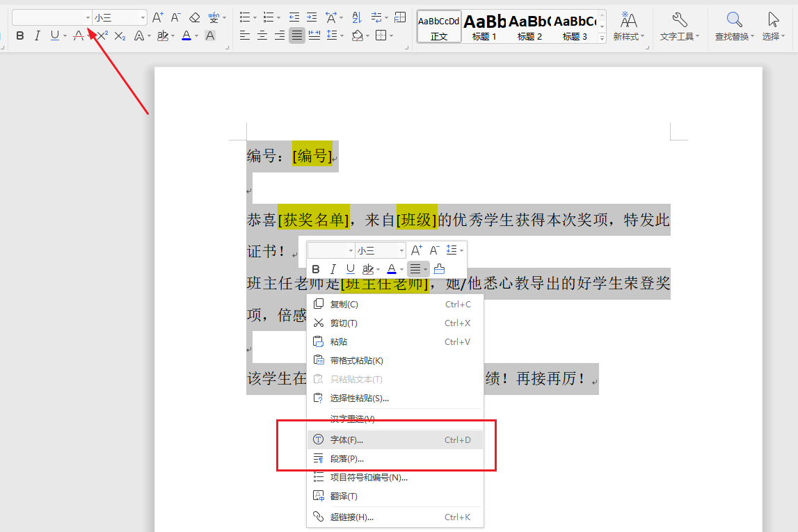Viewport: 798px width, 532px height.
Task: Toggle the justify alignment button
Action: (x=296, y=35)
